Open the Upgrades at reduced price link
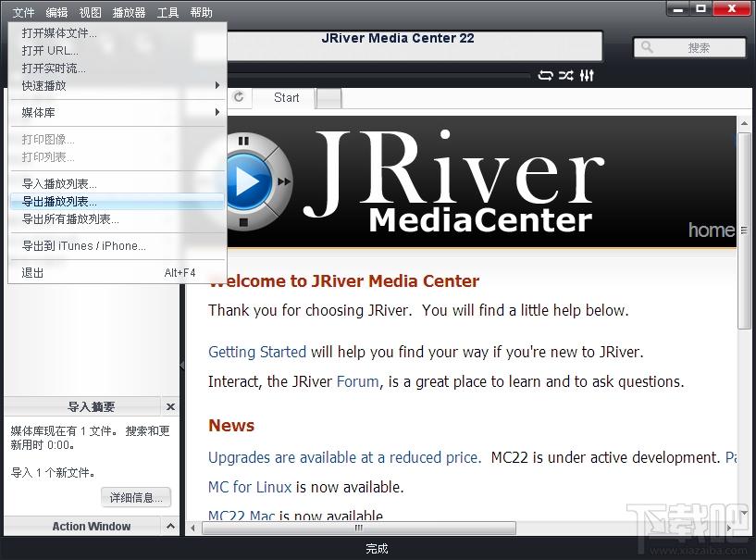The height and width of the screenshot is (560, 756). (345, 457)
